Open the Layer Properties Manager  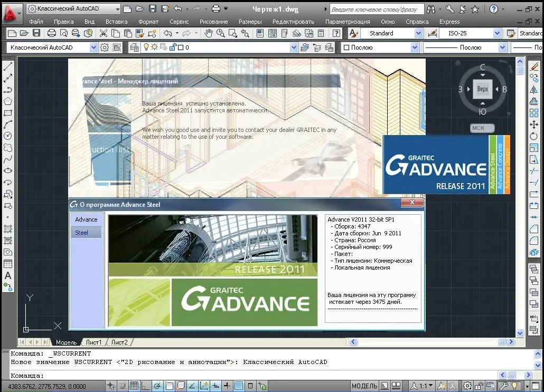point(134,47)
